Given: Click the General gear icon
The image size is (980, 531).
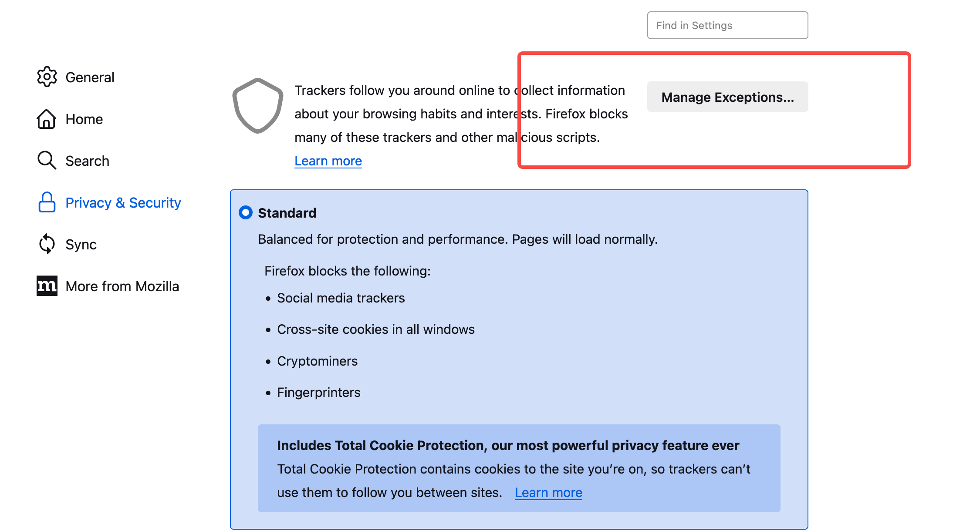Looking at the screenshot, I should [x=47, y=77].
